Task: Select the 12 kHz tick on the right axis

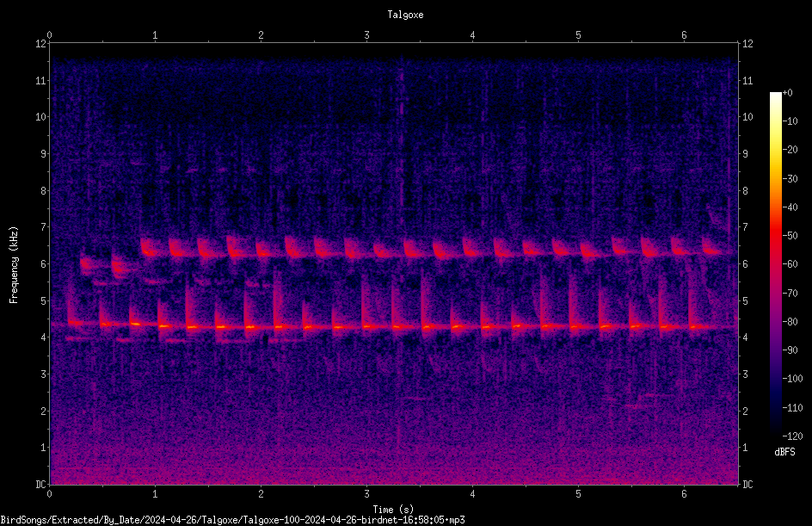Action: (747, 44)
